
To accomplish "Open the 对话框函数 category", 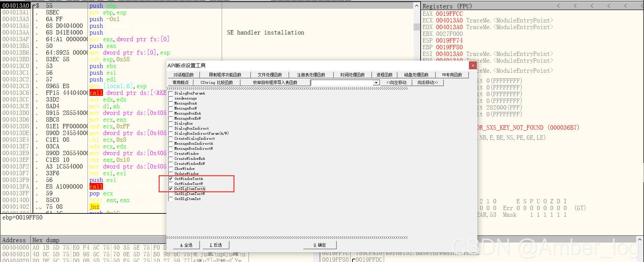I will pos(183,75).
